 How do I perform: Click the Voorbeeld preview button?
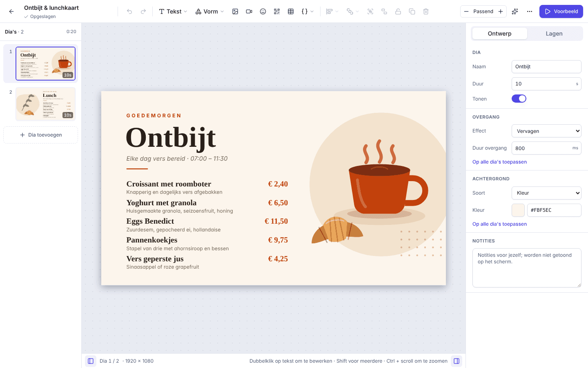[561, 11]
